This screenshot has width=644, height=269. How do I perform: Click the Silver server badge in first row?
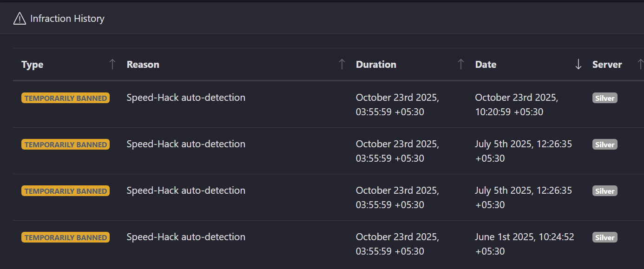tap(605, 98)
